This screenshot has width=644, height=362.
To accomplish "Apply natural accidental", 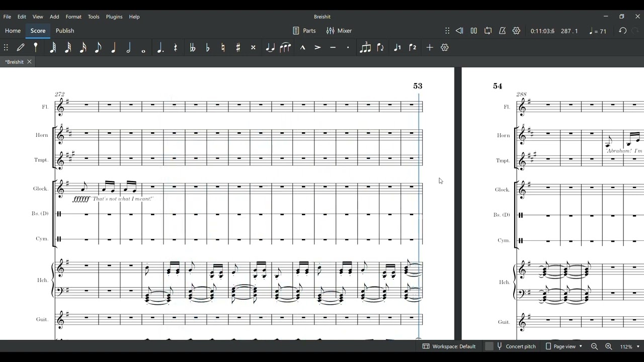I will [x=223, y=47].
